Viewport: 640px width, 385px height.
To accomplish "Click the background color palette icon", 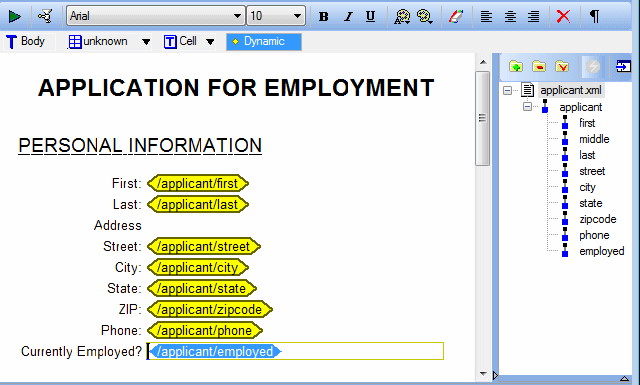I will 425,17.
